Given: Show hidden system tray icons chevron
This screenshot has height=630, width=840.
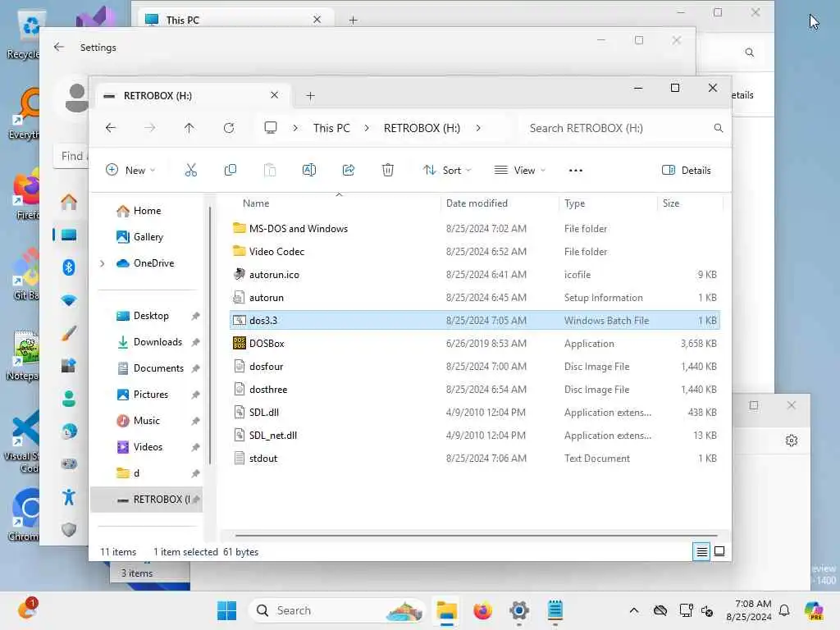Looking at the screenshot, I should tap(634, 610).
